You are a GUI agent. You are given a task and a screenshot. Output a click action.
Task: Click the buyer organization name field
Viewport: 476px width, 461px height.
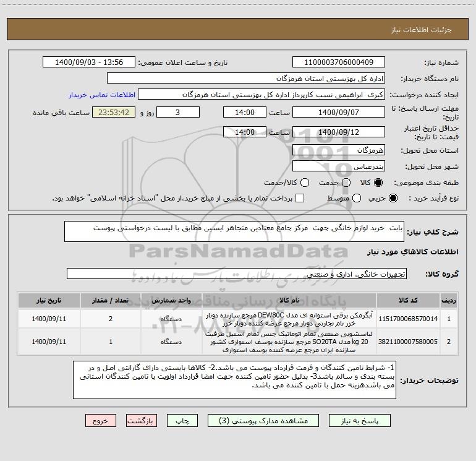[246, 79]
